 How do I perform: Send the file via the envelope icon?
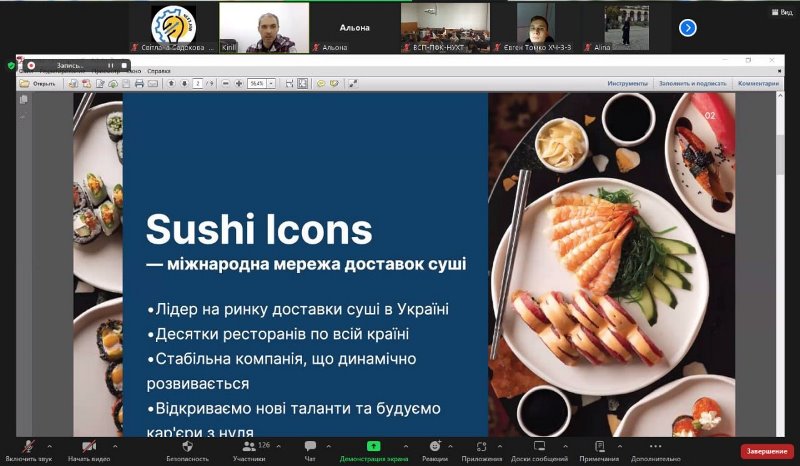click(153, 84)
